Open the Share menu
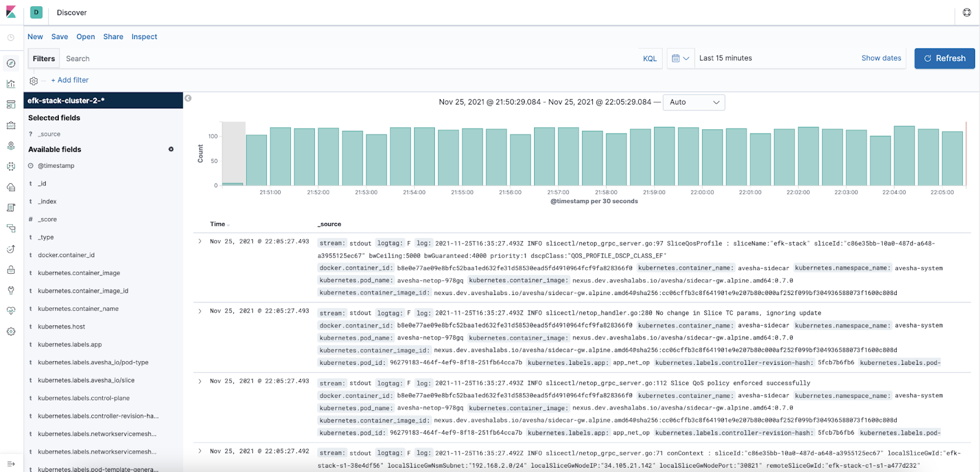 coord(113,37)
